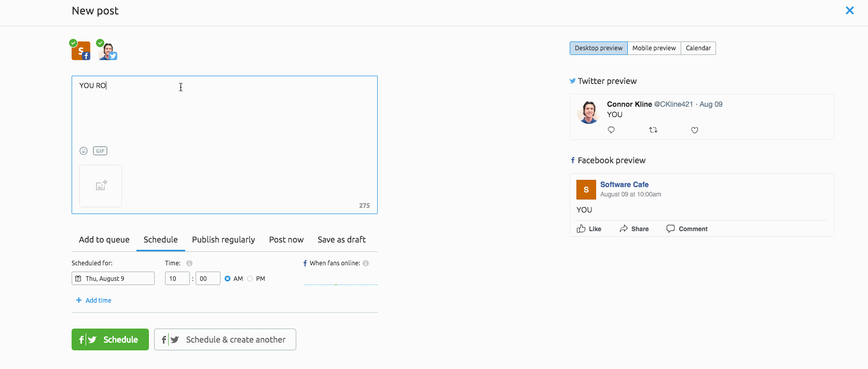The image size is (868, 369).
Task: Select the AM radio button
Action: pos(228,279)
